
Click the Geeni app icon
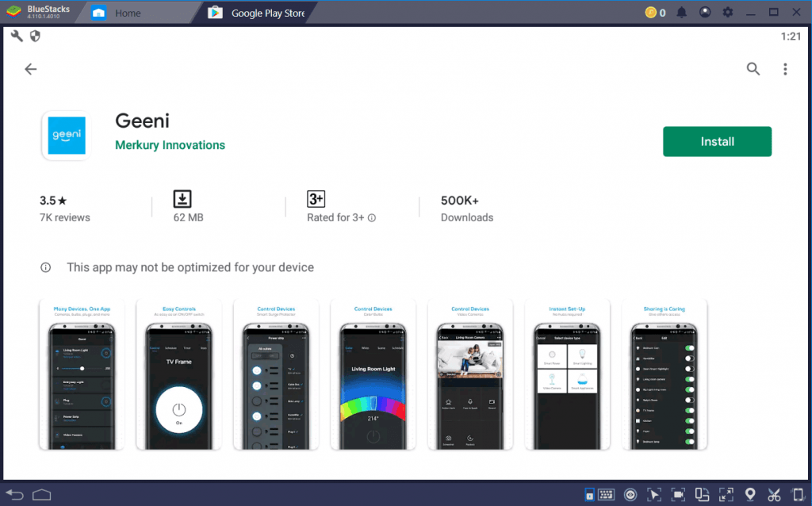tap(67, 135)
